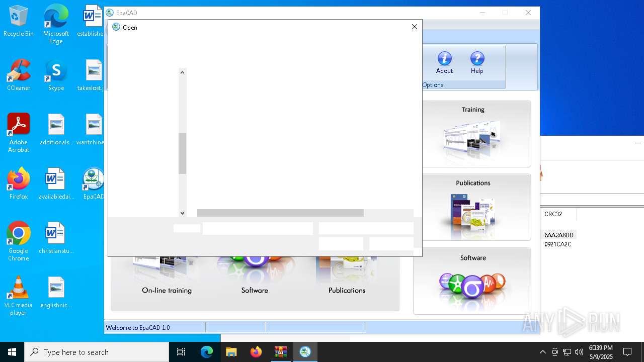This screenshot has width=644, height=362.
Task: Open the notification center
Action: click(x=627, y=352)
